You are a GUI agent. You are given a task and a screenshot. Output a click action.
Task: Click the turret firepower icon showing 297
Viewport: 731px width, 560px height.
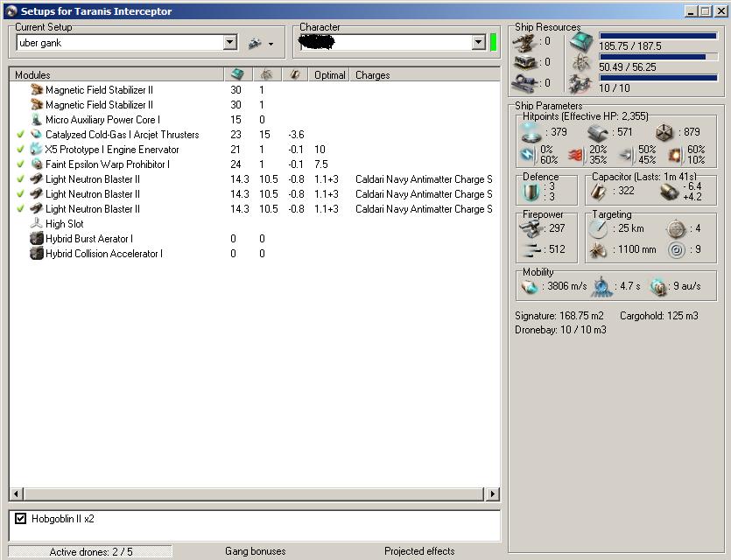point(531,228)
